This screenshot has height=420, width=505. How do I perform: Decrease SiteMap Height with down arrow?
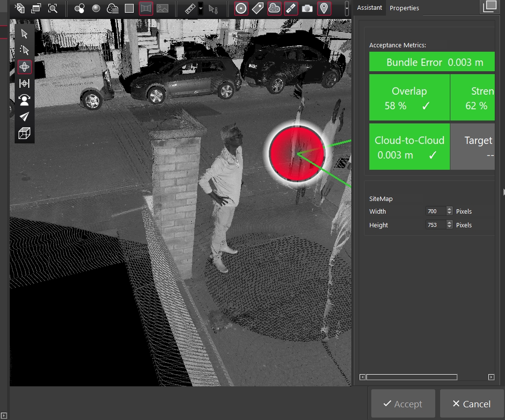[449, 227]
